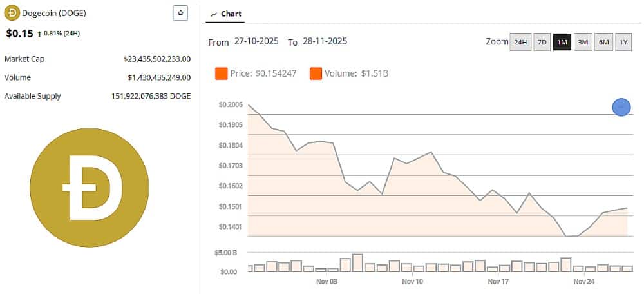The height and width of the screenshot is (294, 644).
Task: Click the market cap value $23,435,502,233.00
Action: pyautogui.click(x=157, y=59)
